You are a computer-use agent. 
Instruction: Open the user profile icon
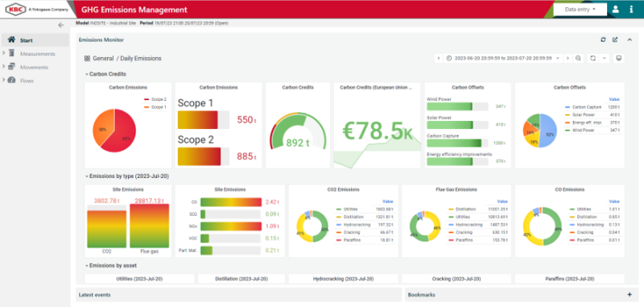[x=615, y=9]
